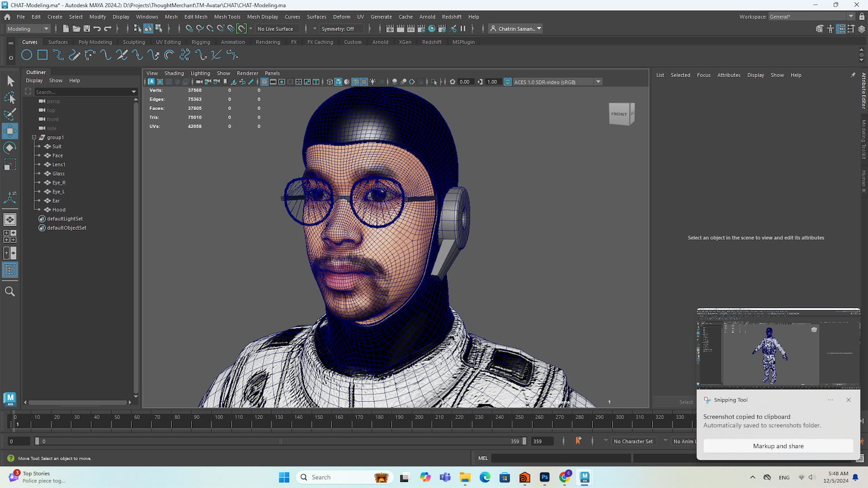Toggle the Outliner panel from the sidebar

[x=10, y=270]
